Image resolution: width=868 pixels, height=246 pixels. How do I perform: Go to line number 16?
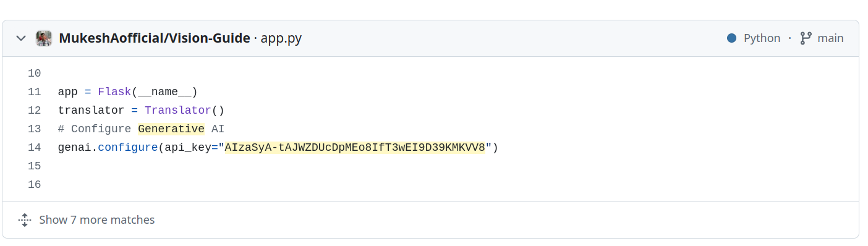(34, 185)
